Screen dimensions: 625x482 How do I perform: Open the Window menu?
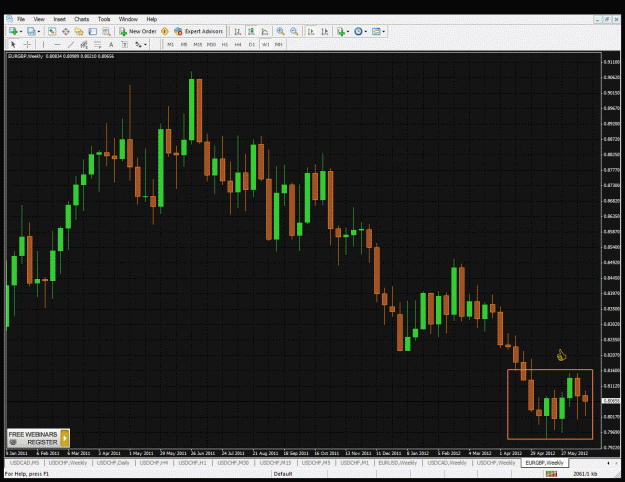point(128,19)
